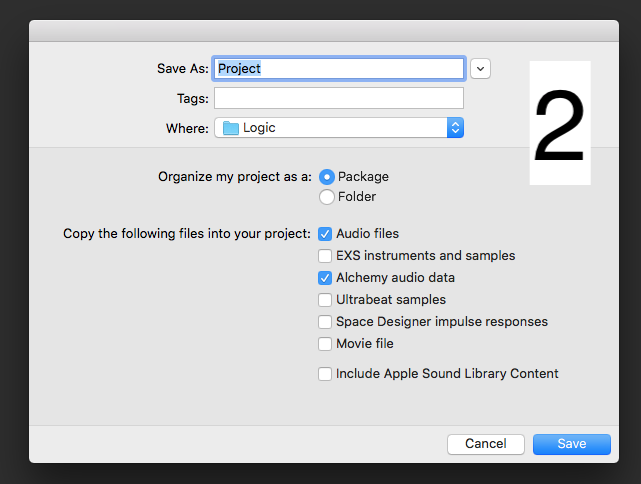Expand the save dialog with chevron button
Viewport: 641px width, 484px height.
[481, 68]
